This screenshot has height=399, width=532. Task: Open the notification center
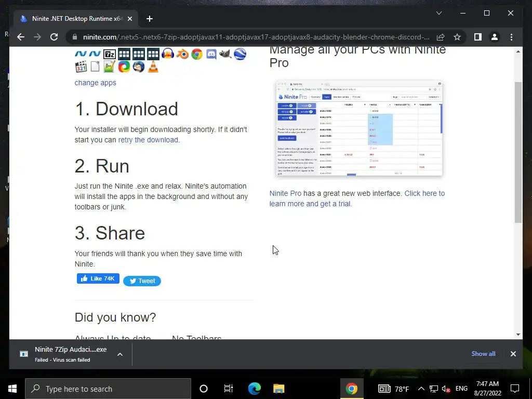point(515,389)
